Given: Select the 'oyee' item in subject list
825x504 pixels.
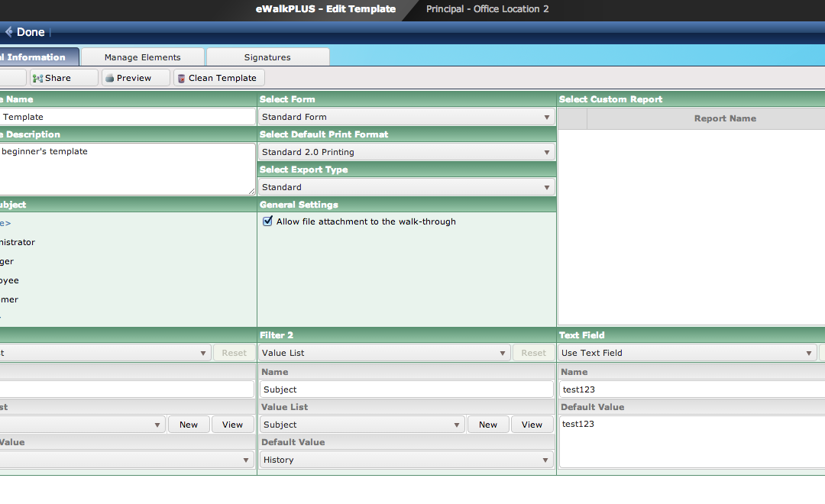Looking at the screenshot, I should point(9,280).
